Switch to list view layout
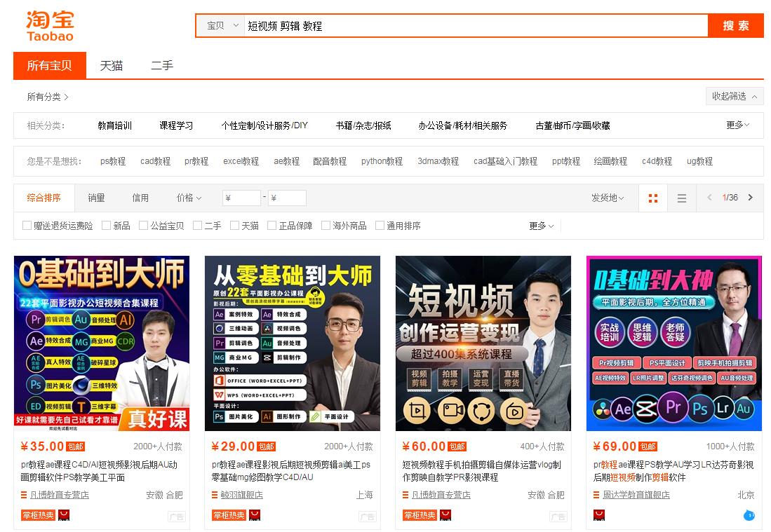Screen dimensions: 771x532 point(681,198)
